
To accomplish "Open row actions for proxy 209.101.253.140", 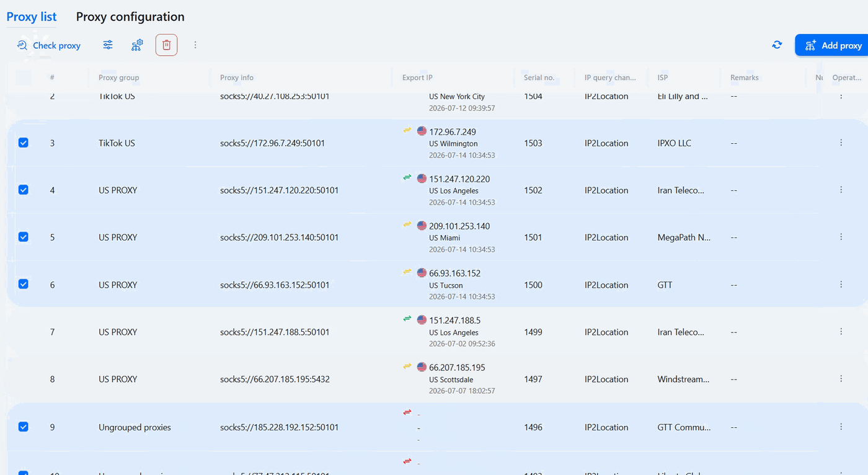I will click(x=841, y=237).
